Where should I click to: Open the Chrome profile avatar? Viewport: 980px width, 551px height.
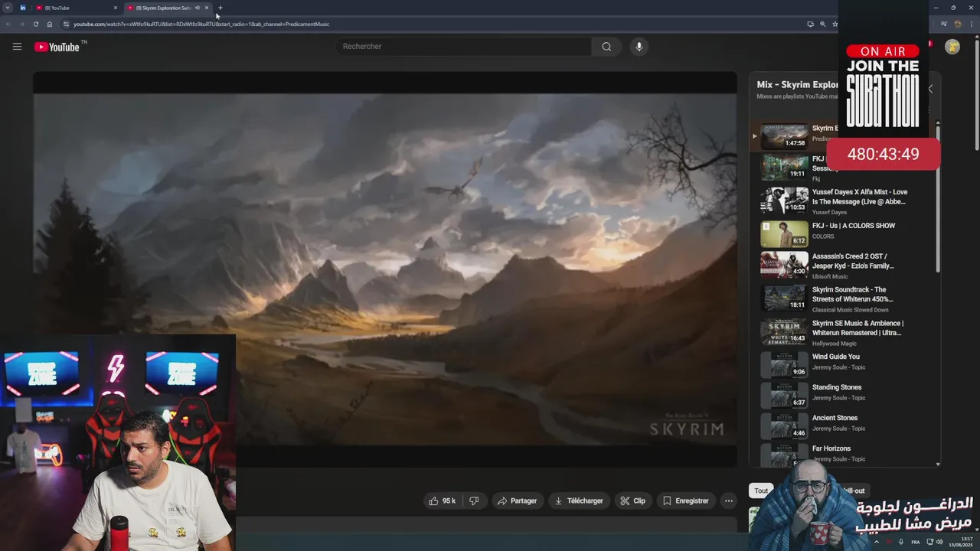point(957,24)
